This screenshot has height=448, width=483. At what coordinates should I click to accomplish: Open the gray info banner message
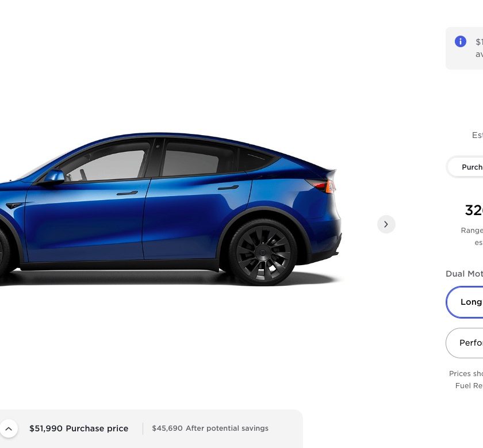coord(465,48)
